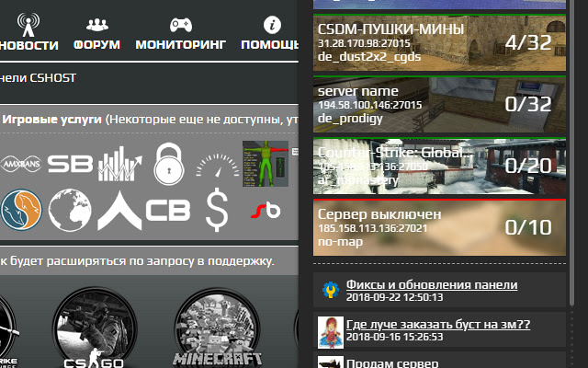Open the Продам сервер forum link
This screenshot has height=368, width=588.
392,363
